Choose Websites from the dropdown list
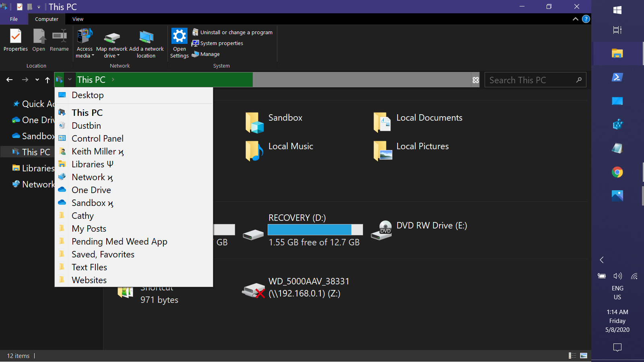The height and width of the screenshot is (362, 644). pos(134,280)
